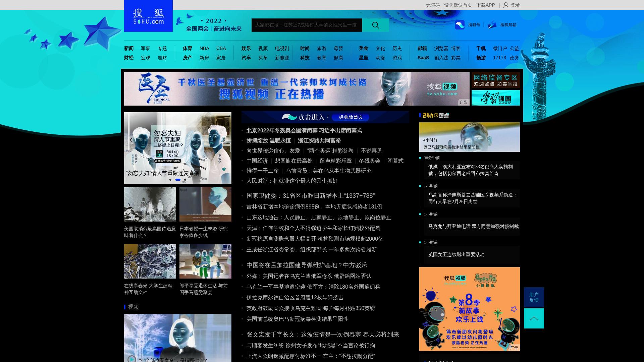The width and height of the screenshot is (644, 362).
Task: Open the 房产 channel
Action: tap(187, 58)
